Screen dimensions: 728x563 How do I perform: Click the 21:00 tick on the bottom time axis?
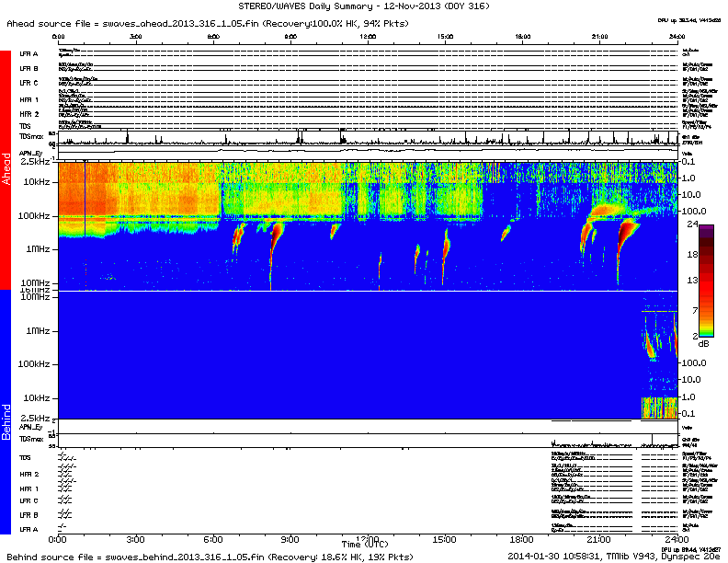click(x=599, y=539)
